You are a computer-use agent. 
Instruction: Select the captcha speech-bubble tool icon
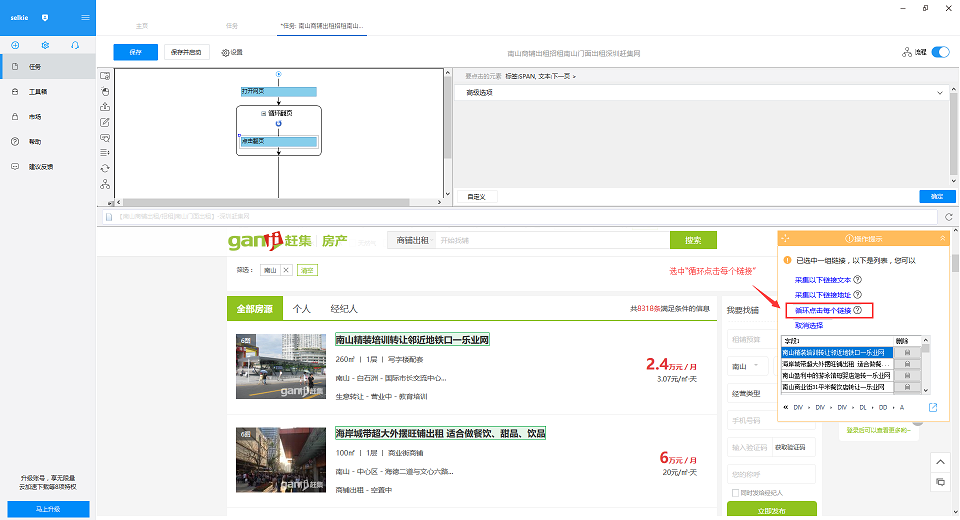[x=105, y=137]
